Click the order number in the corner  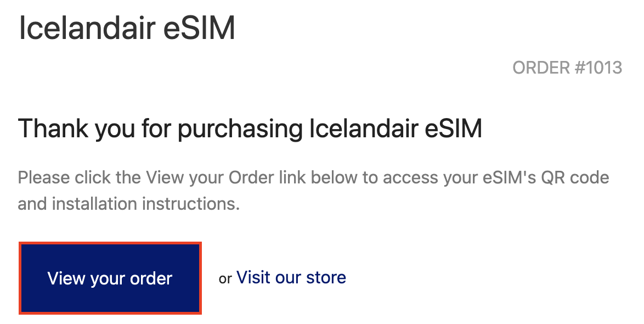point(567,68)
